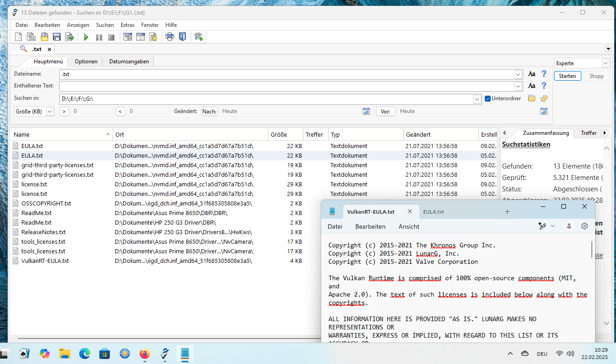Click the Stopp button
The height and width of the screenshot is (364, 616).
pyautogui.click(x=596, y=76)
